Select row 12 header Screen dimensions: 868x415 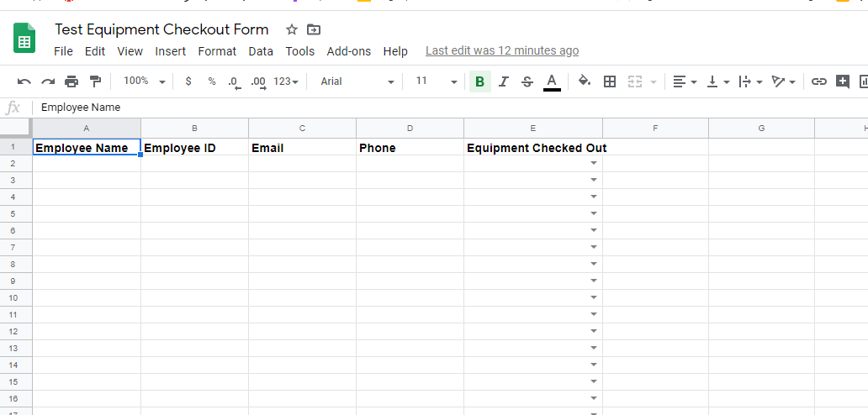click(16, 332)
